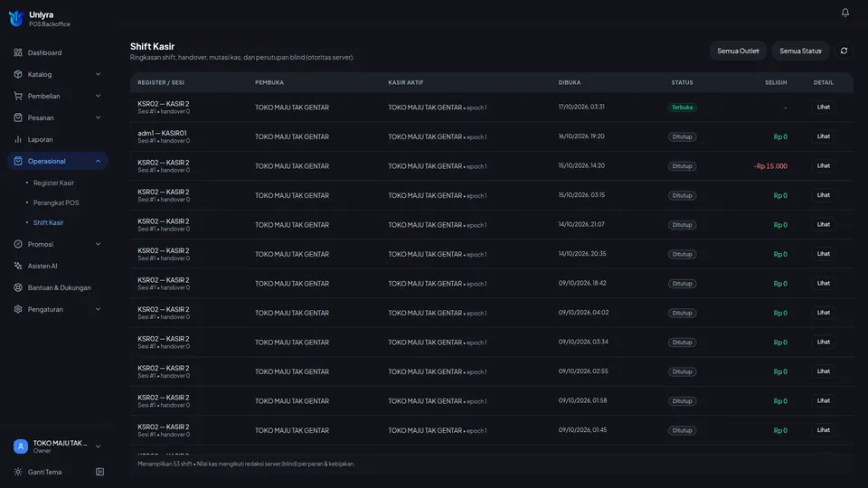Open Perangkat POS submenu item
The image size is (868, 488).
(56, 202)
